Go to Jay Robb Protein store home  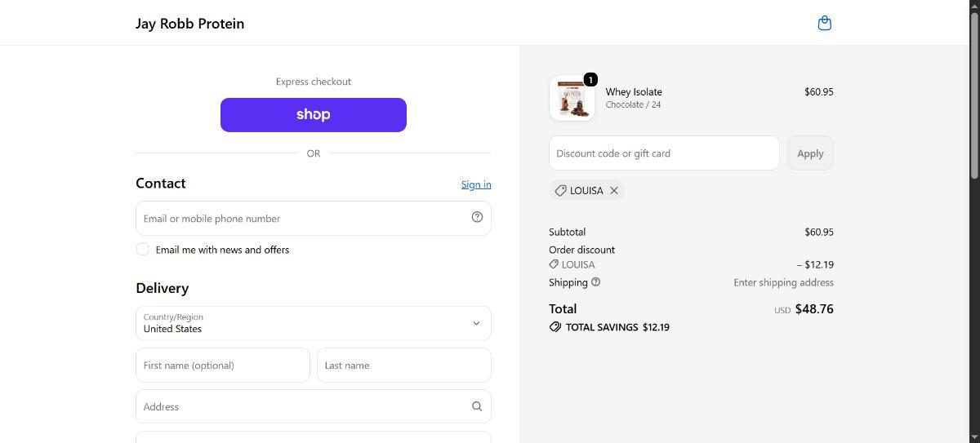[x=189, y=24]
